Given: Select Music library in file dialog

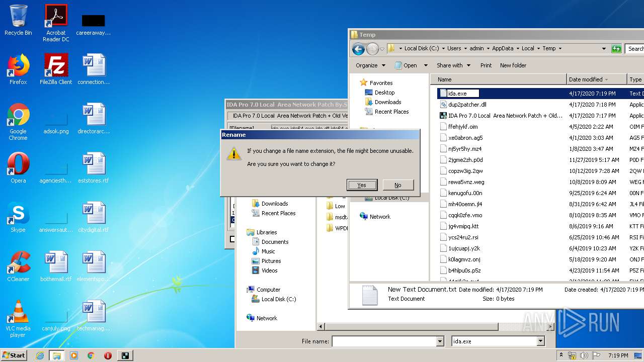Looking at the screenshot, I should coord(268,251).
